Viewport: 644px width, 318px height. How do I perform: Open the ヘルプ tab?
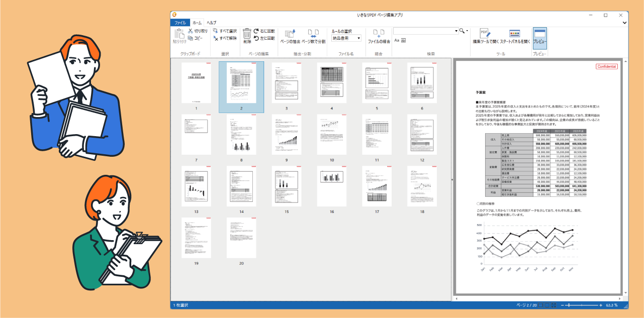tap(212, 23)
